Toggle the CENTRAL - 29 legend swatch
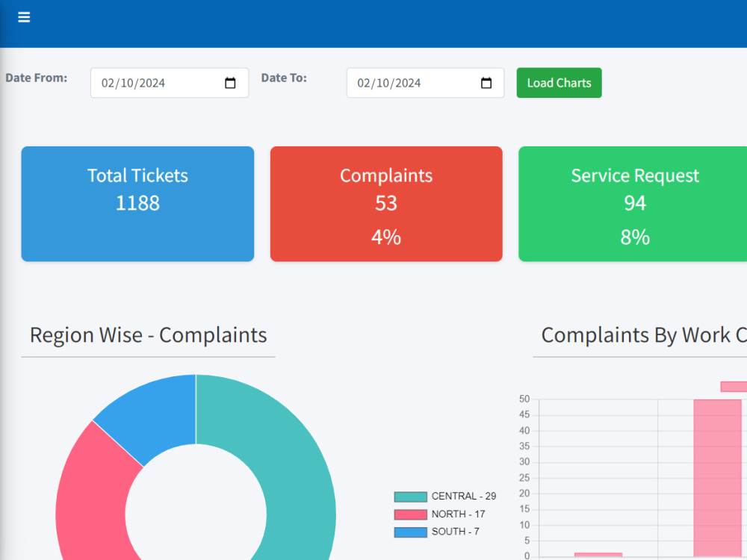 point(410,497)
